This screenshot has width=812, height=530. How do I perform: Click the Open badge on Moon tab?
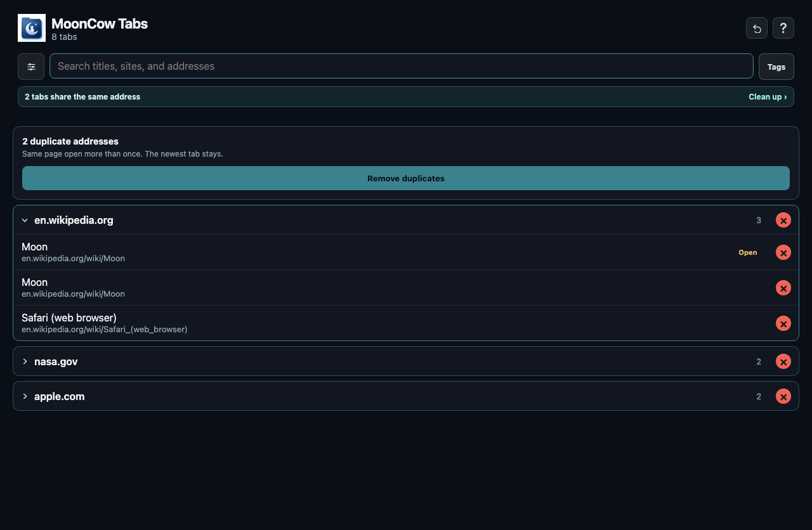(x=748, y=252)
